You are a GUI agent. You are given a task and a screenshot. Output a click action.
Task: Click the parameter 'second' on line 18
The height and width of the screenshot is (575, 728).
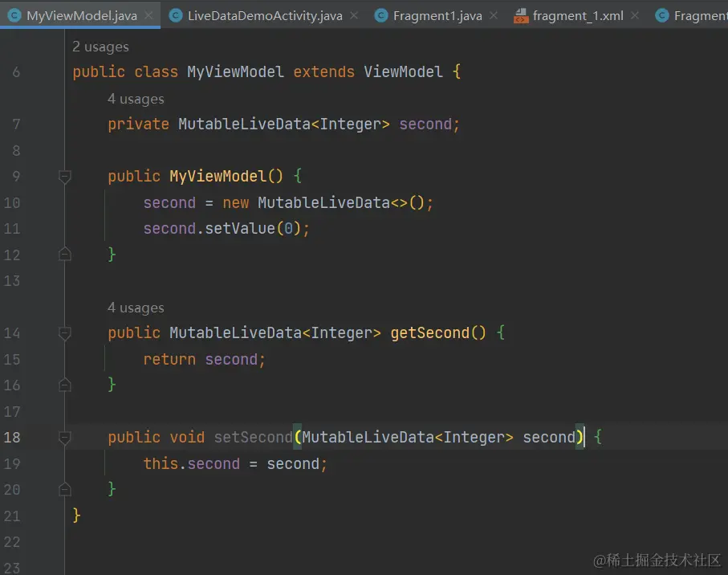549,438
